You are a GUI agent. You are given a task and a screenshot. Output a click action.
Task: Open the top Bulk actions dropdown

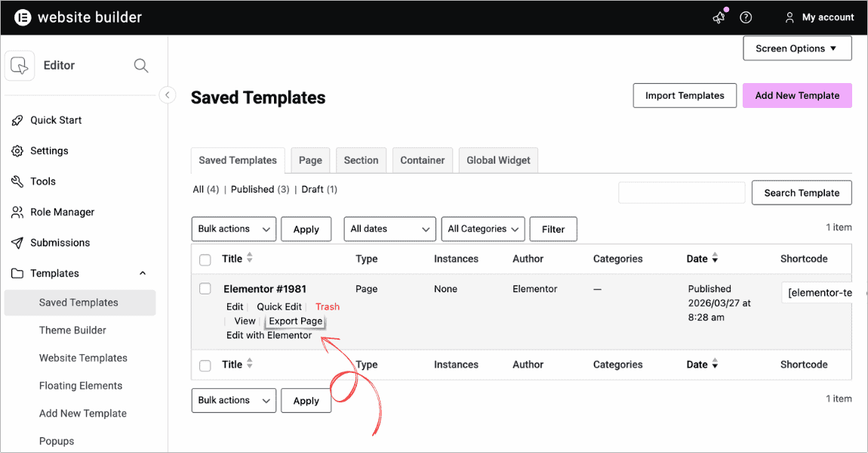(234, 229)
